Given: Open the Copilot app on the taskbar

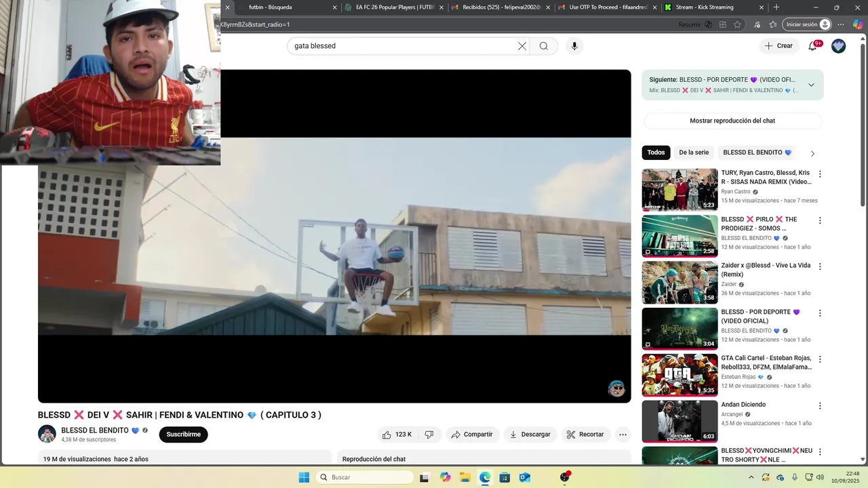Looking at the screenshot, I should 445,477.
